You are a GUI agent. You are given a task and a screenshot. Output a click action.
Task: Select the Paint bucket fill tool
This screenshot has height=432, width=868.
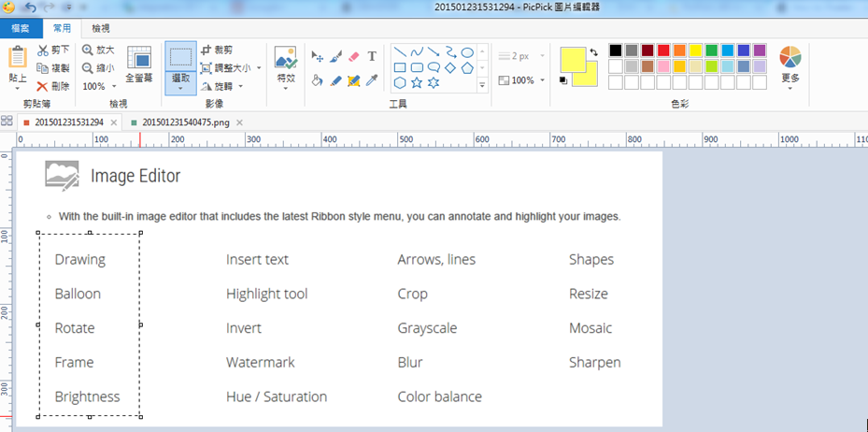[318, 80]
